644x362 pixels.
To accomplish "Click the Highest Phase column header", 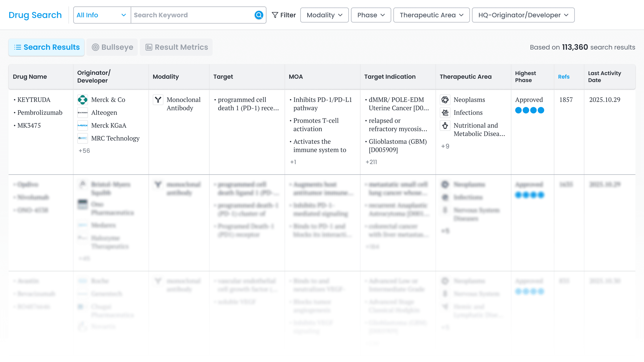I will (x=525, y=77).
